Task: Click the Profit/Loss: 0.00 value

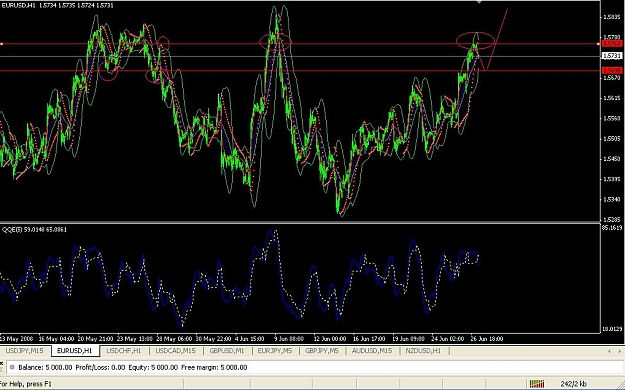Action: (100, 367)
